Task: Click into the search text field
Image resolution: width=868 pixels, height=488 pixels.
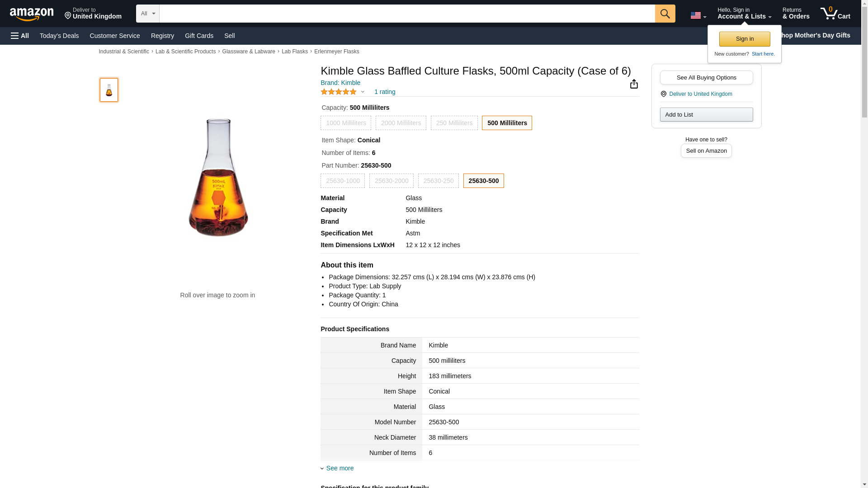Action: click(407, 14)
